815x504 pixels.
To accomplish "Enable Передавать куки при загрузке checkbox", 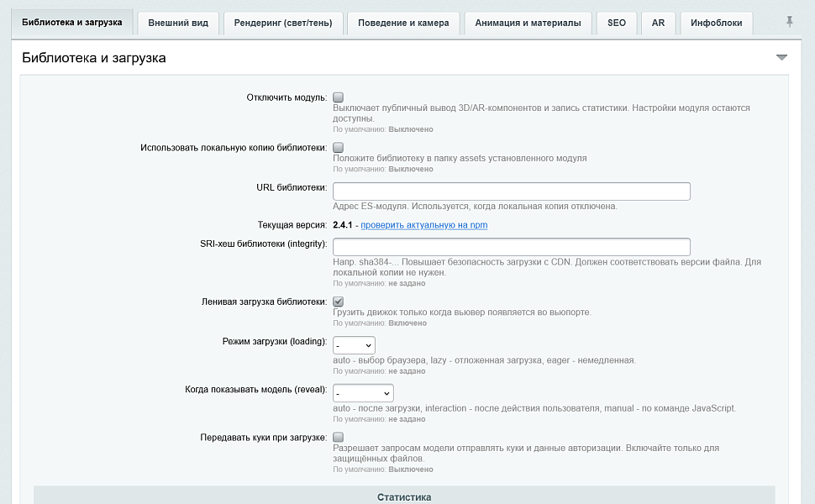I will coord(338,437).
